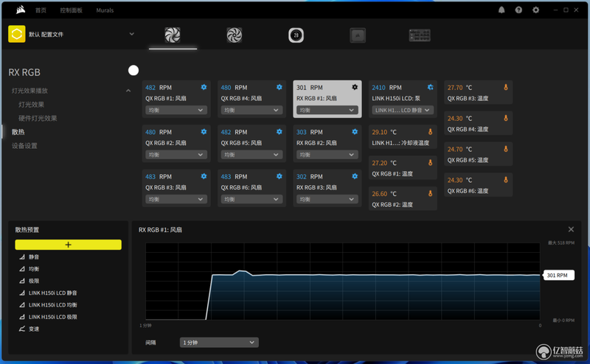
Task: Collapse the 灯光效果播放 section
Action: point(128,91)
